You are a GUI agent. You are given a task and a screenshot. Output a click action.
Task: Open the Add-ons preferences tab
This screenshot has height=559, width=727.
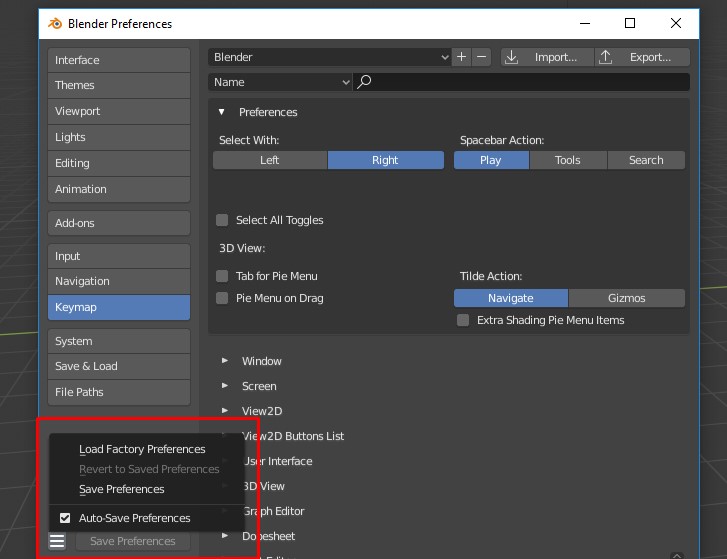119,223
